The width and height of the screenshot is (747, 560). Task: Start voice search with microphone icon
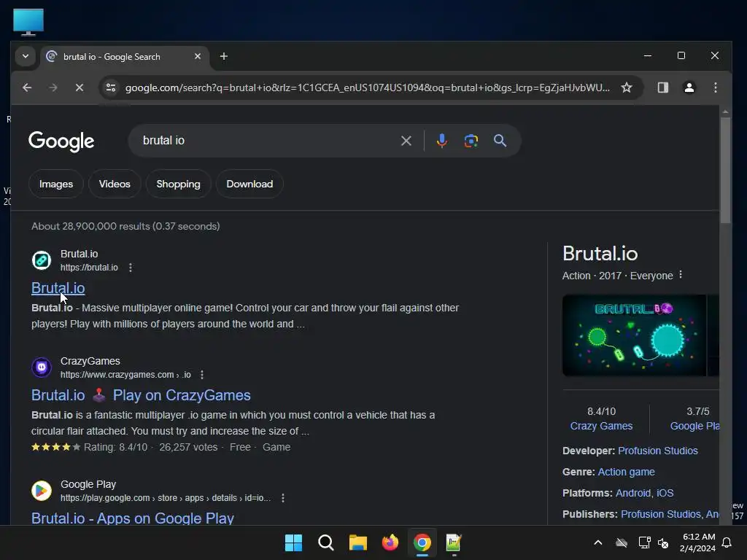[441, 141]
